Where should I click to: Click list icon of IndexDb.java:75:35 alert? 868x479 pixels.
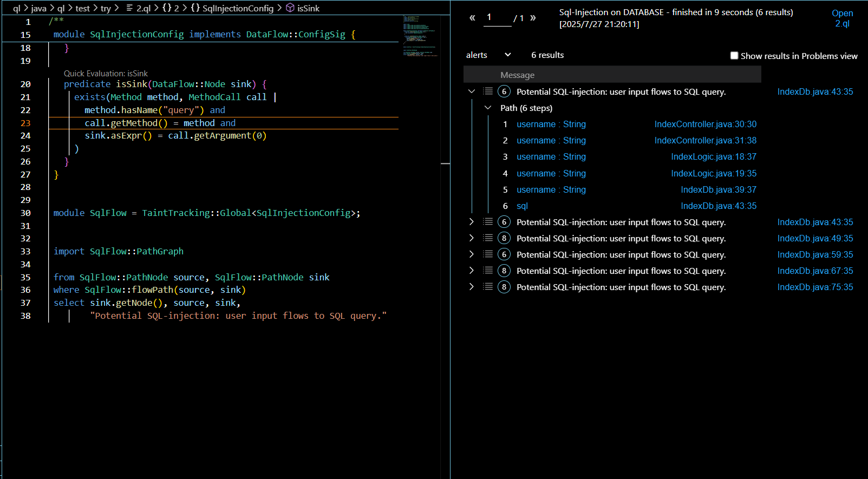click(488, 287)
